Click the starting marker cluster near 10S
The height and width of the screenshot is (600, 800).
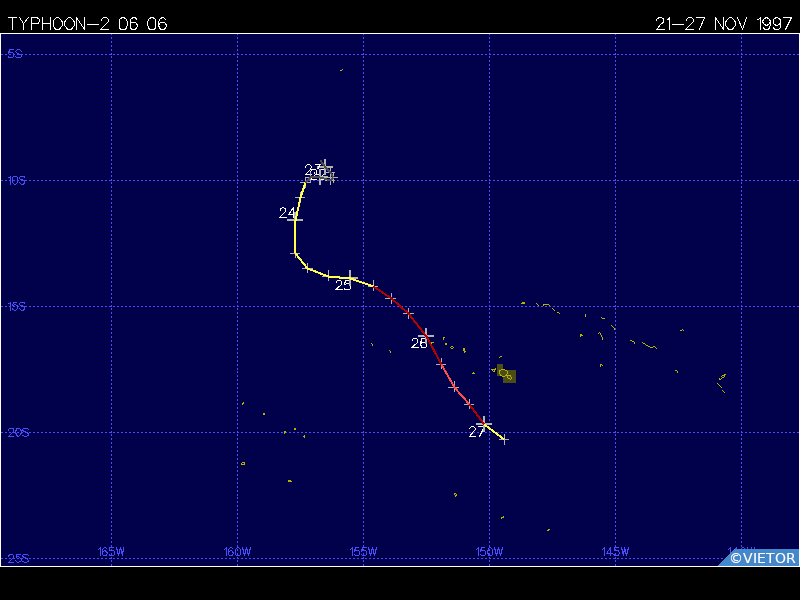[320, 173]
